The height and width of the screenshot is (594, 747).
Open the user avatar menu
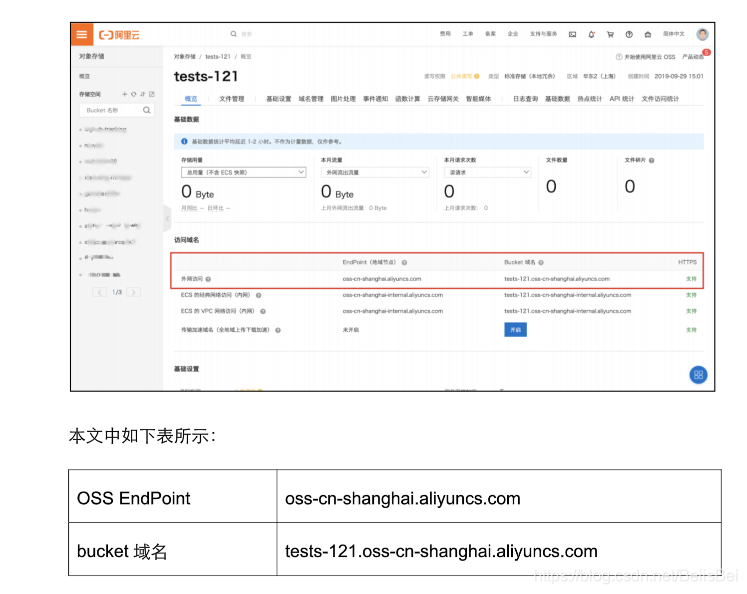click(702, 34)
